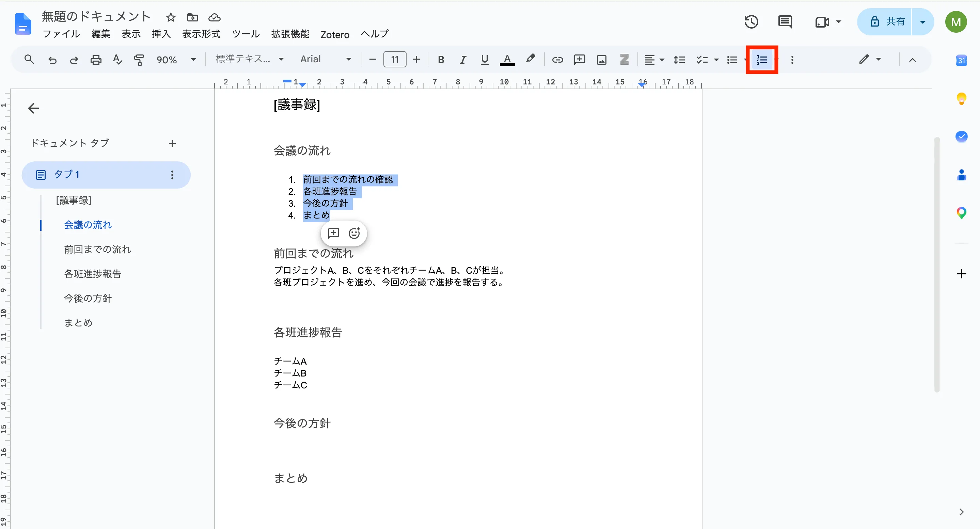Open the editing mode pencil dropdown
This screenshot has width=980, height=529.
[870, 59]
